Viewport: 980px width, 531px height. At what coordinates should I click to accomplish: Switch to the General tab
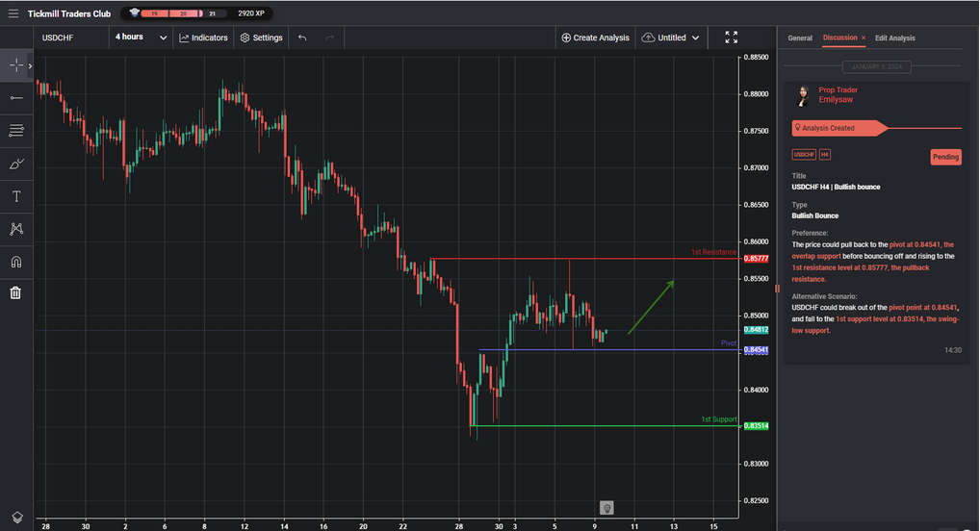(799, 38)
